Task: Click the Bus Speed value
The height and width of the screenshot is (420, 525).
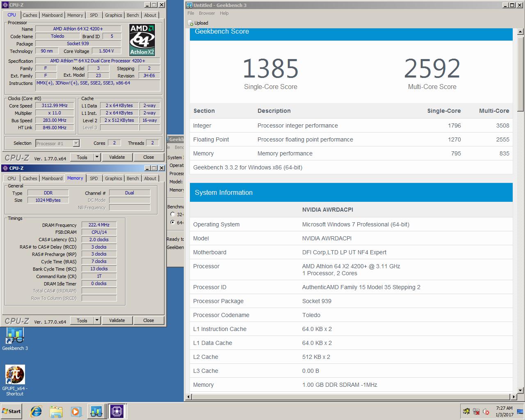Action: click(x=55, y=120)
